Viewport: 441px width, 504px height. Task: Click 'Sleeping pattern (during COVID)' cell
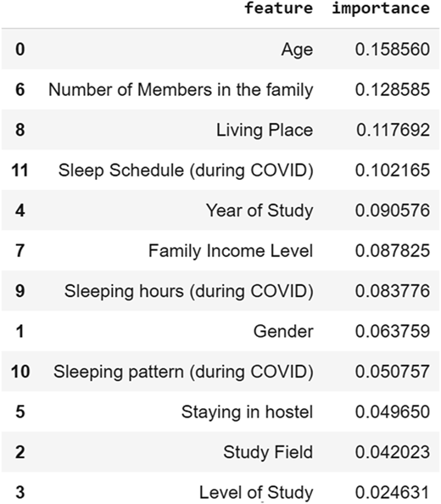click(183, 372)
